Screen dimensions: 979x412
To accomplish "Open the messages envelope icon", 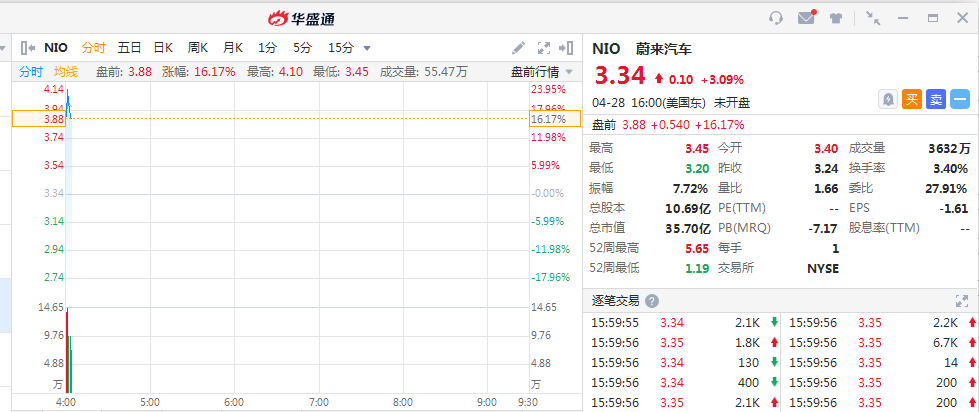I will pos(807,17).
